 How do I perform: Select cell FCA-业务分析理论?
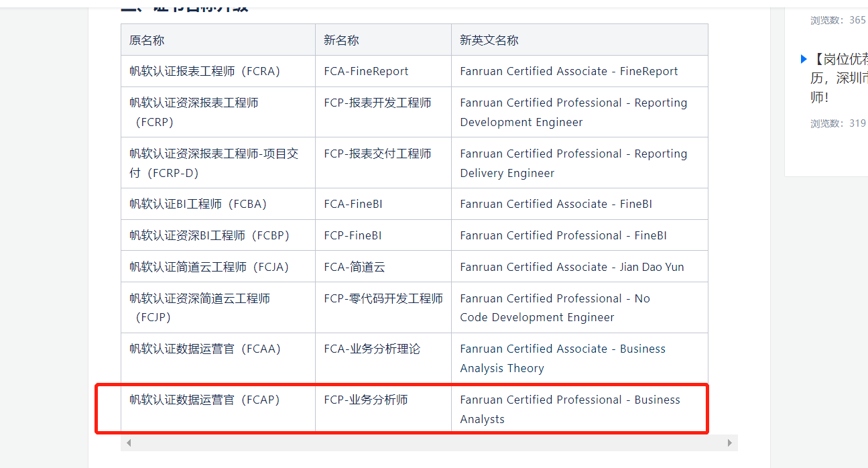[383, 358]
